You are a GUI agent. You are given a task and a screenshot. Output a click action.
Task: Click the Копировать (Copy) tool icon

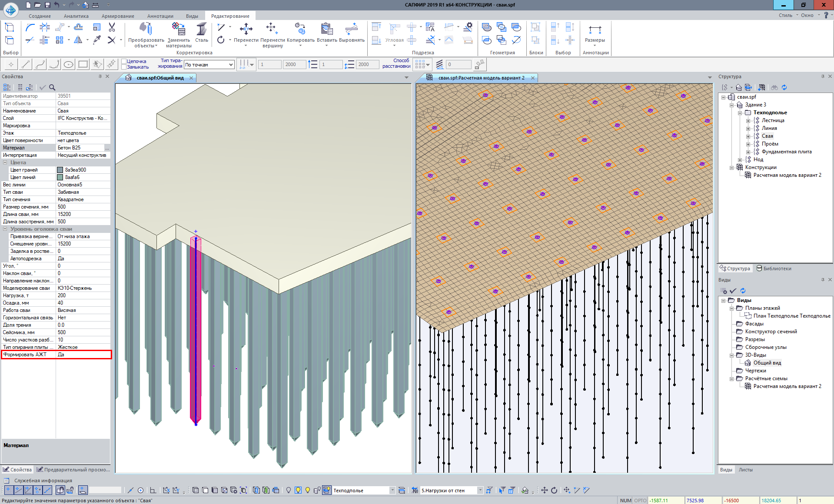click(300, 29)
